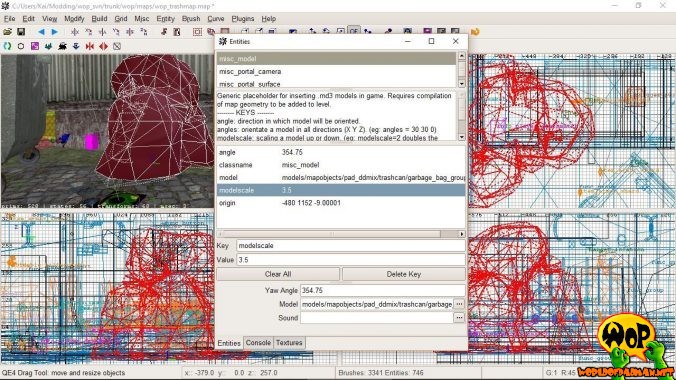
Task: Select the origin key row
Action: (341, 203)
